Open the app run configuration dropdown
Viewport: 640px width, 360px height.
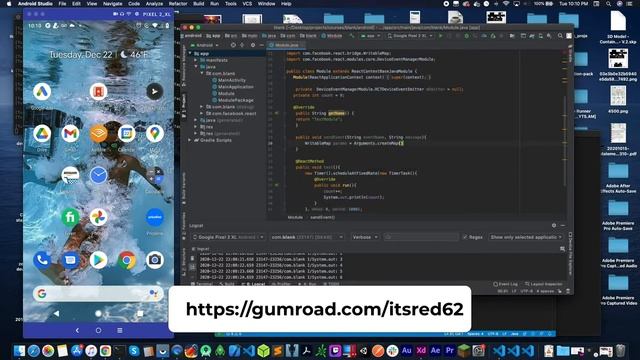(x=371, y=36)
